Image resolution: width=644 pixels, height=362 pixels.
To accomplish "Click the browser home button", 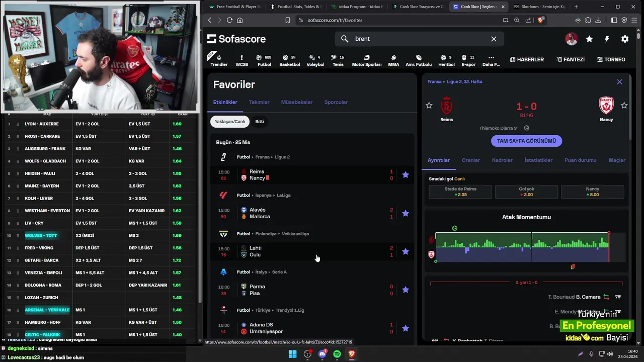I will coord(240,20).
